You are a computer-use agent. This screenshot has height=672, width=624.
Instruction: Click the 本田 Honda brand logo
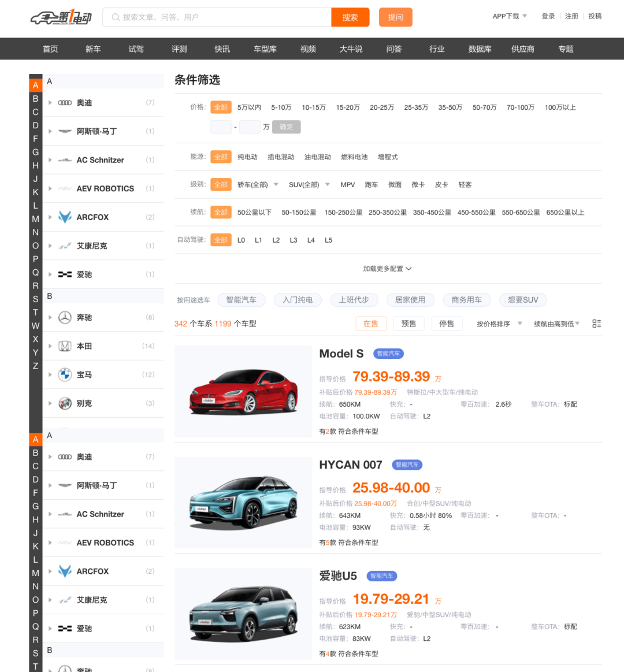pyautogui.click(x=65, y=346)
